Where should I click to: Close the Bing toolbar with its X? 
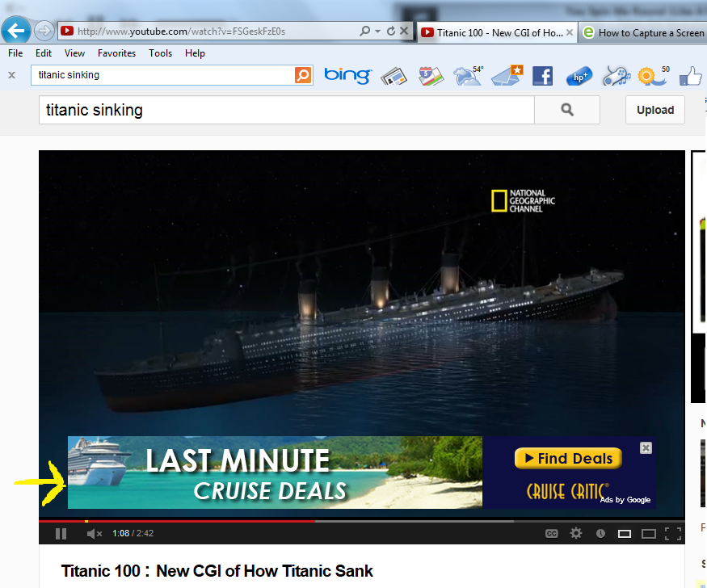(12, 75)
